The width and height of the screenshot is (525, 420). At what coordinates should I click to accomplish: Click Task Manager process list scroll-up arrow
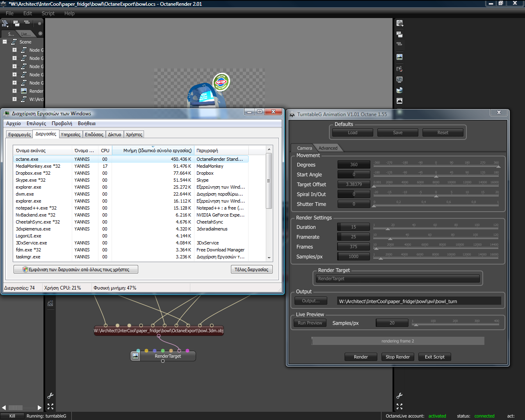point(269,149)
